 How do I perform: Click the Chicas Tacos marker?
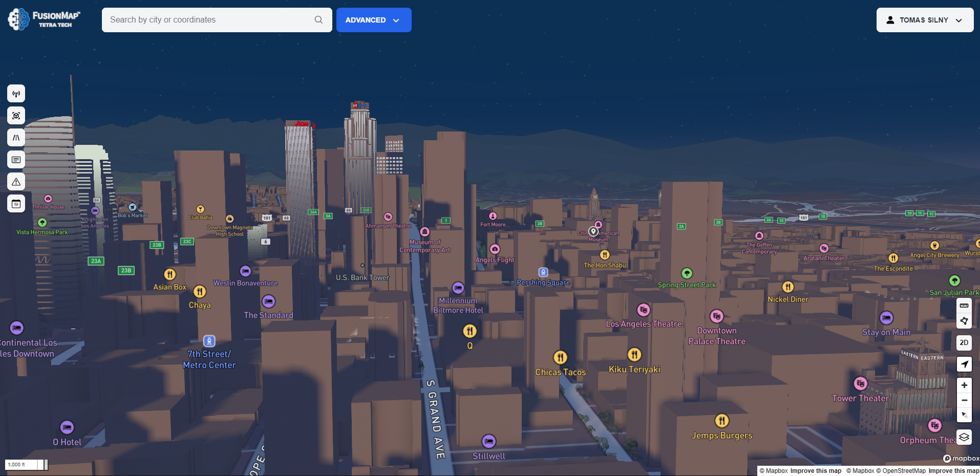click(561, 357)
